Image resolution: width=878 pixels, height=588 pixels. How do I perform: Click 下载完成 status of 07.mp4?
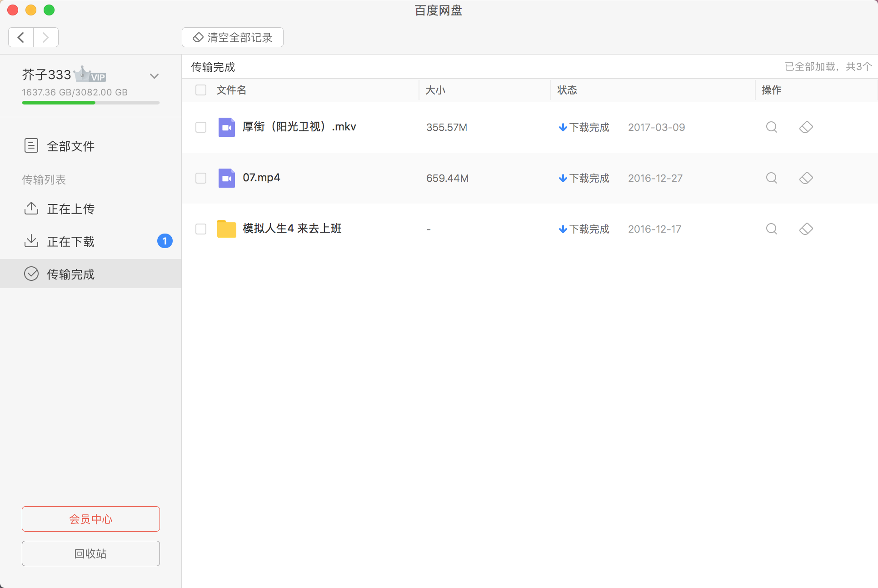[x=584, y=178]
